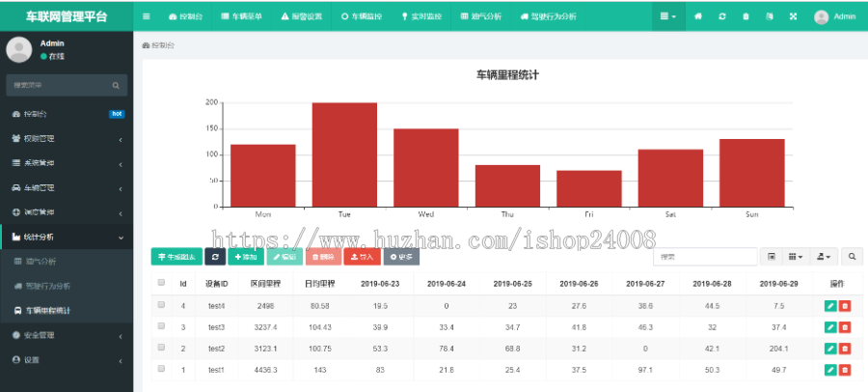The image size is (868, 392).
Task: Edit the test4 row with the green pencil
Action: pyautogui.click(x=830, y=306)
